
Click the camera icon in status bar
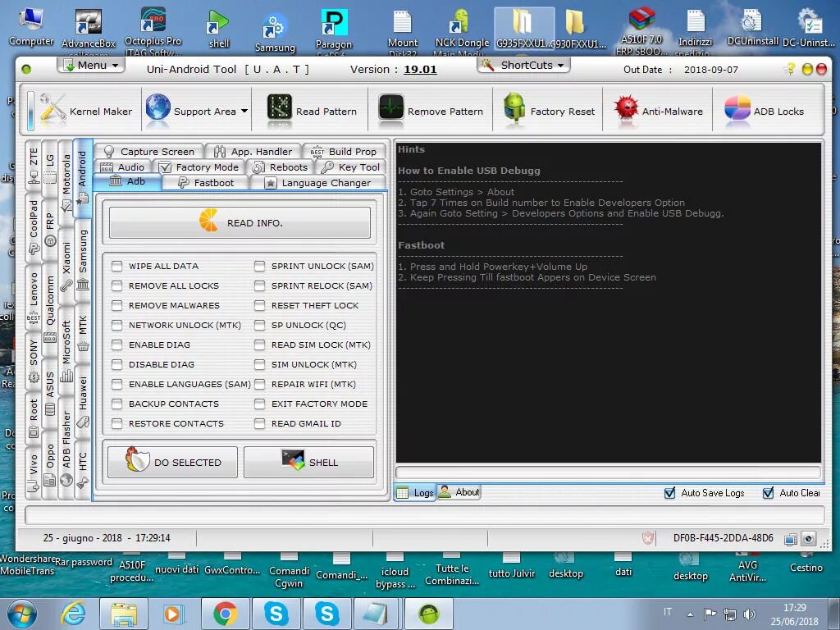(x=808, y=538)
